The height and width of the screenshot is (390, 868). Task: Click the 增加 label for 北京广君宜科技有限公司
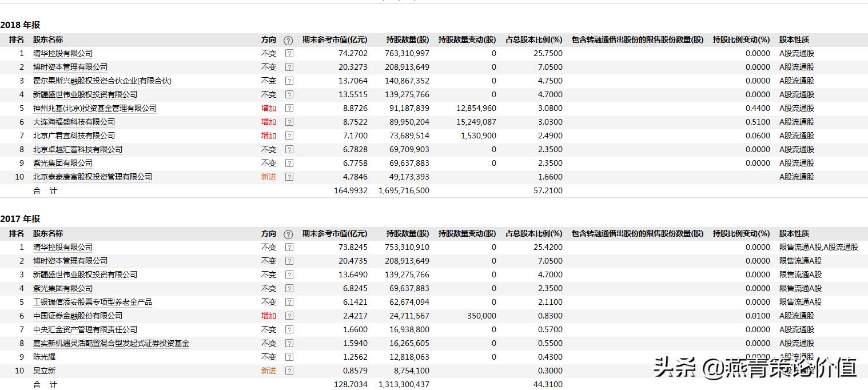tap(268, 136)
